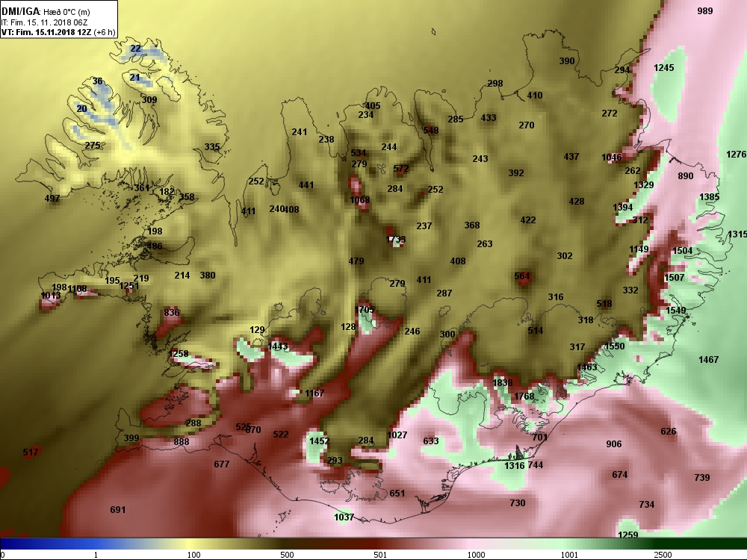Select the 36 value in the Westfjords

click(98, 81)
